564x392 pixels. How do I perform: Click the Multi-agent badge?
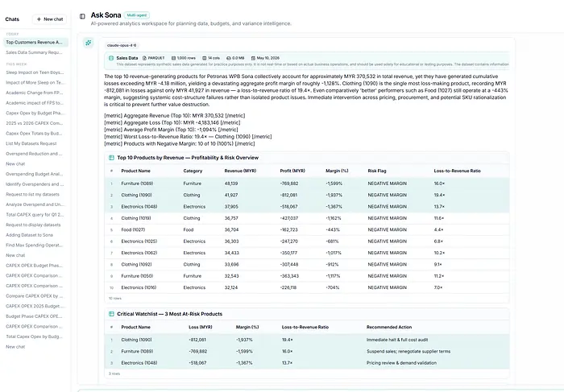137,15
